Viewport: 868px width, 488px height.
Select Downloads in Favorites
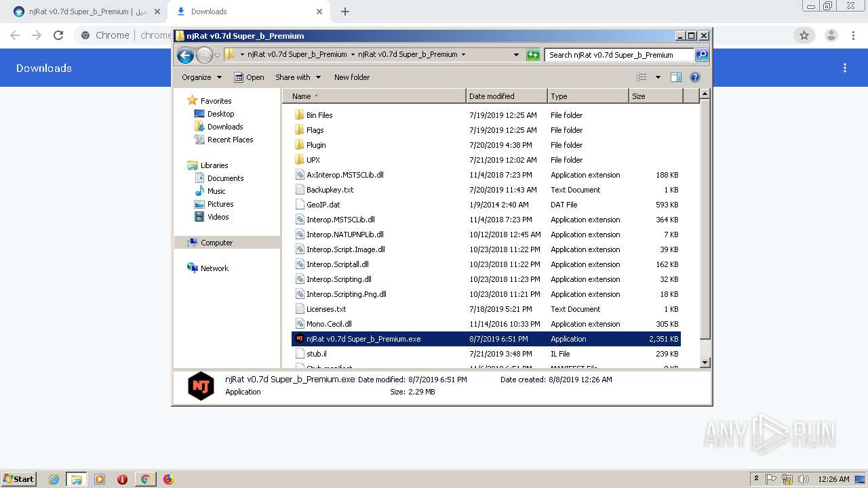pos(225,127)
